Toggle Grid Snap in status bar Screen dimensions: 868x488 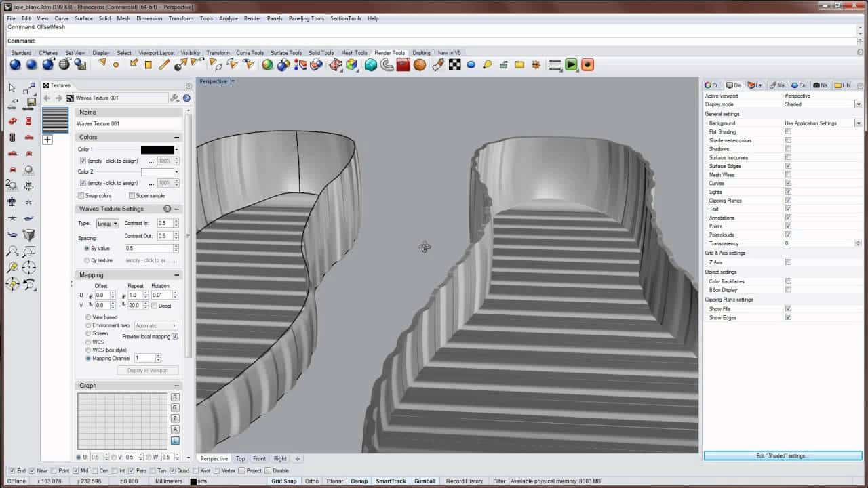284,481
